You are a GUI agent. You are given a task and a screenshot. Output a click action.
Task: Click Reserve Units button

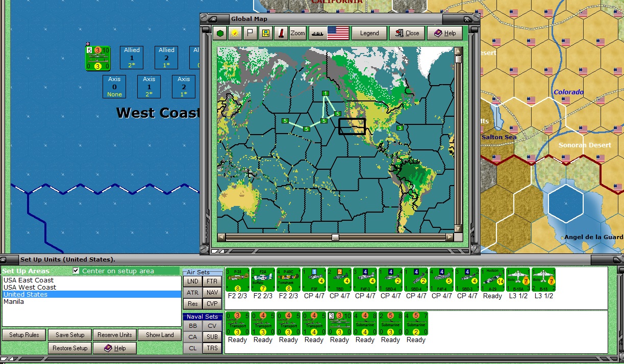tap(116, 335)
